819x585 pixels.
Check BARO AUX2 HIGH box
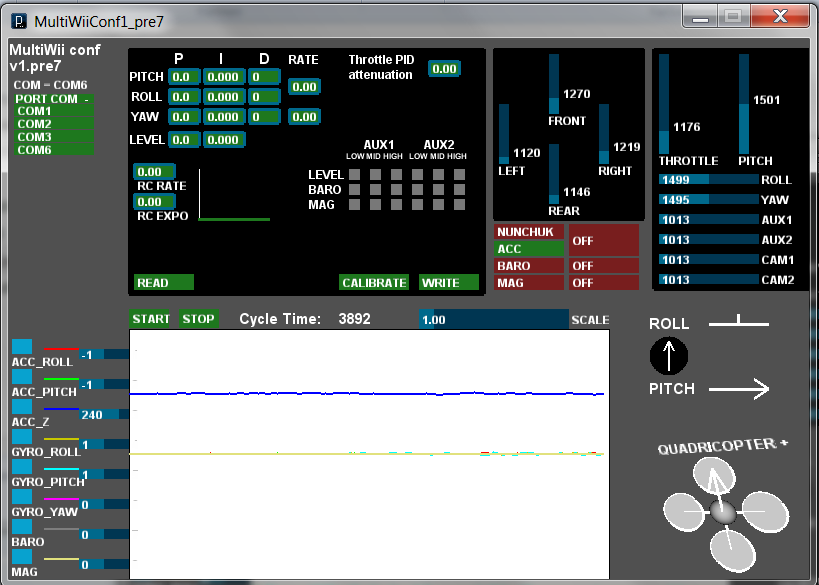coord(460,190)
